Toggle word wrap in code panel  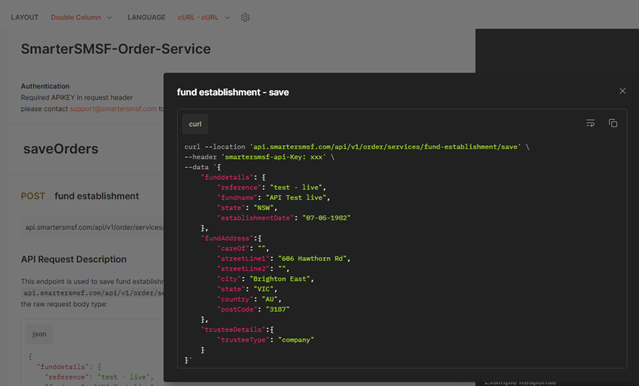tap(590, 123)
